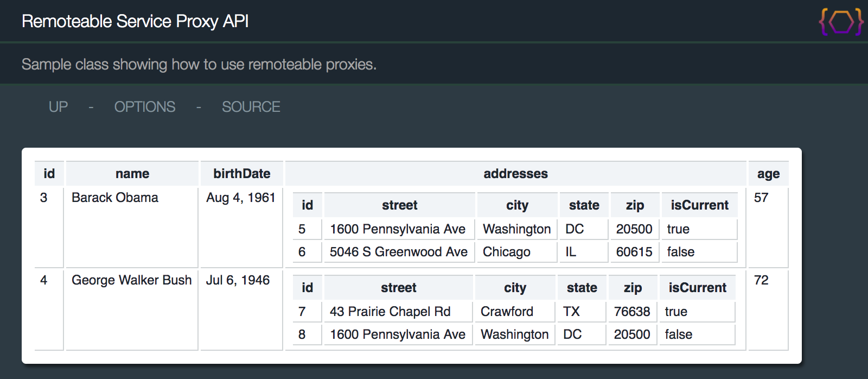
Task: Click the addresses column header
Action: pos(515,174)
